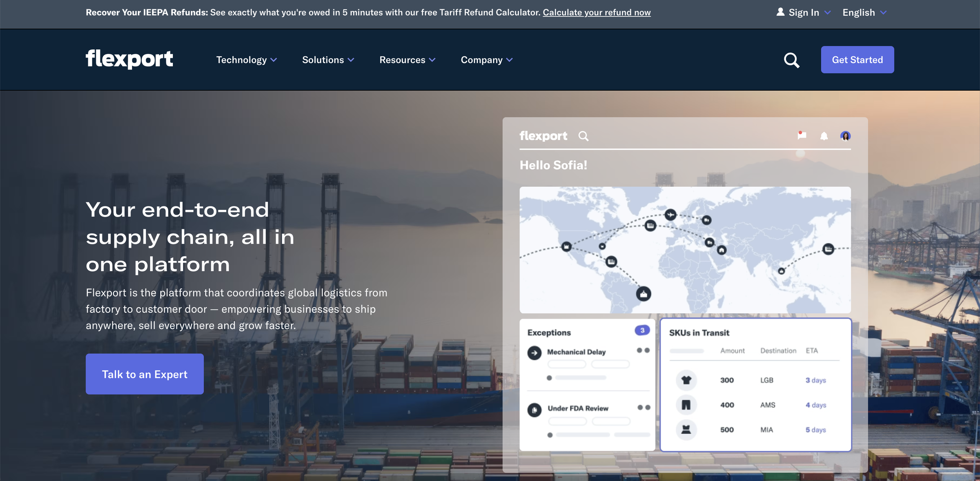Click the 'Your end-to-end supply chain' headline
The image size is (980, 481).
point(190,237)
